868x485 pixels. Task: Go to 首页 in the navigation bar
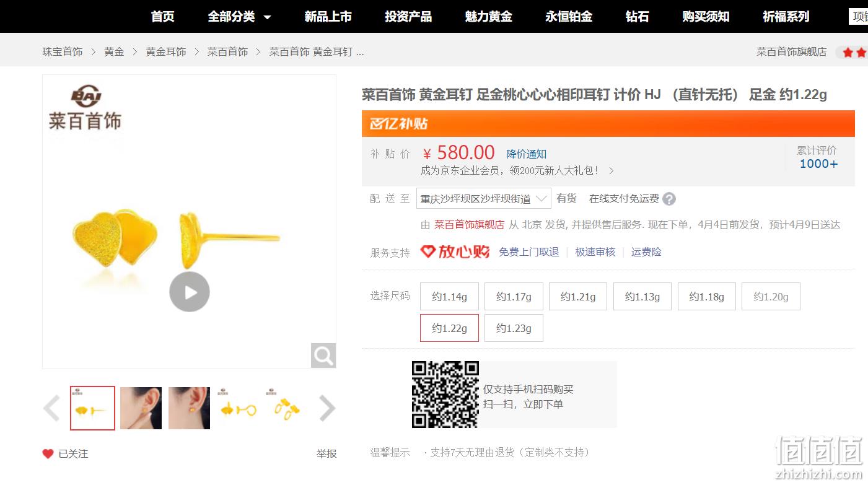[163, 17]
